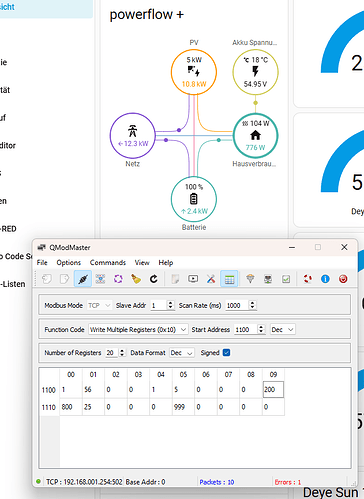Click the Batterie circle in powerflow
Screen dimensions: 364x499
click(194, 199)
